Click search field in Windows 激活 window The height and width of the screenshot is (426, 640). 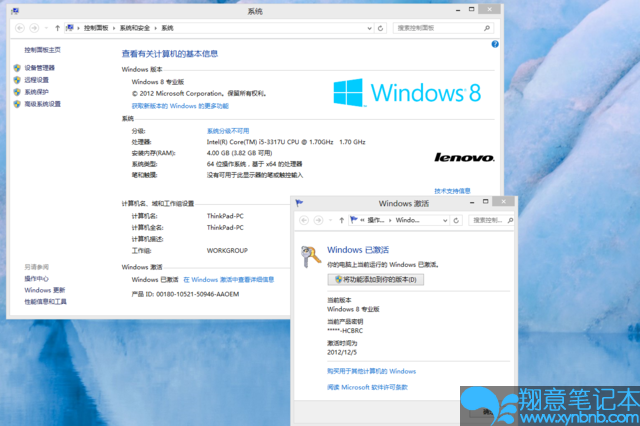(x=489, y=220)
